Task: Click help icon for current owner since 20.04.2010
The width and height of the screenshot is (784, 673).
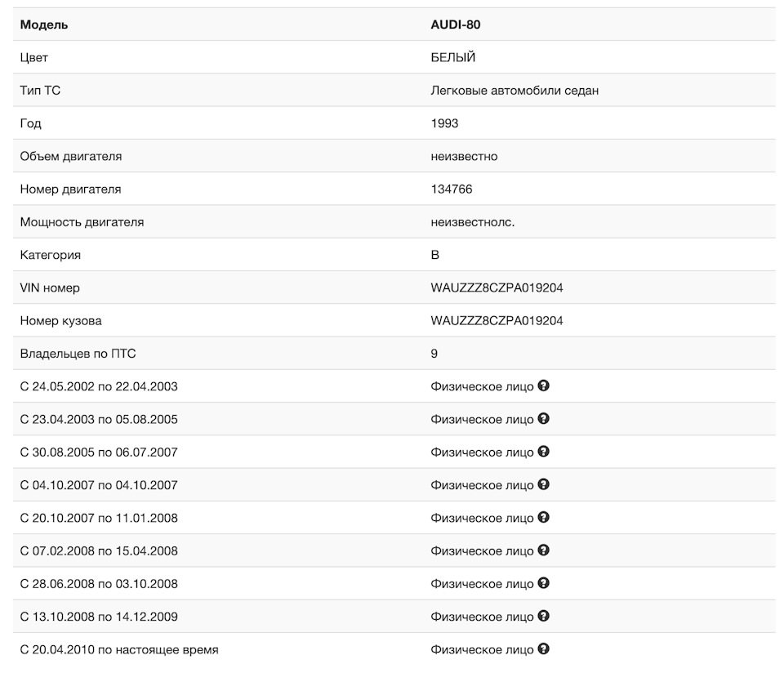Action: (544, 649)
